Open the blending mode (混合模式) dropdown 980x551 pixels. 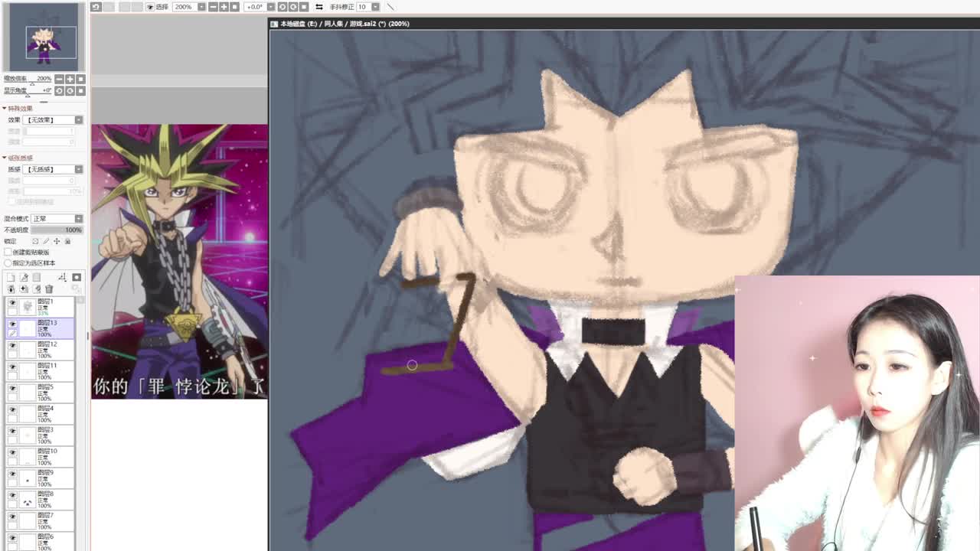click(57, 219)
